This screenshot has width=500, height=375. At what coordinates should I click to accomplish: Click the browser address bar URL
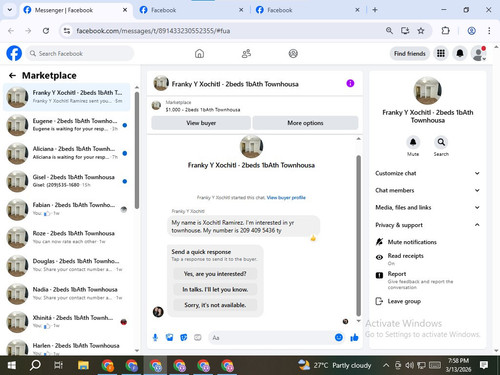pyautogui.click(x=153, y=31)
